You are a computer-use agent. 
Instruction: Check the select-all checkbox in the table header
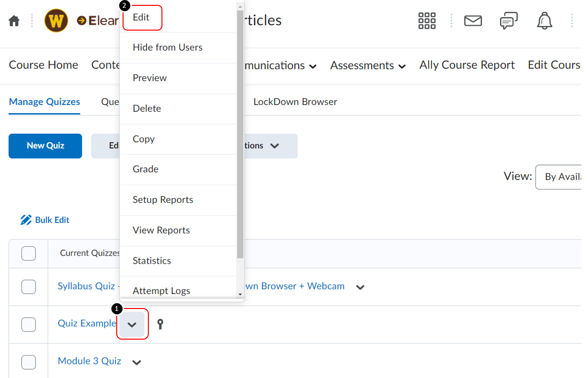(28, 253)
